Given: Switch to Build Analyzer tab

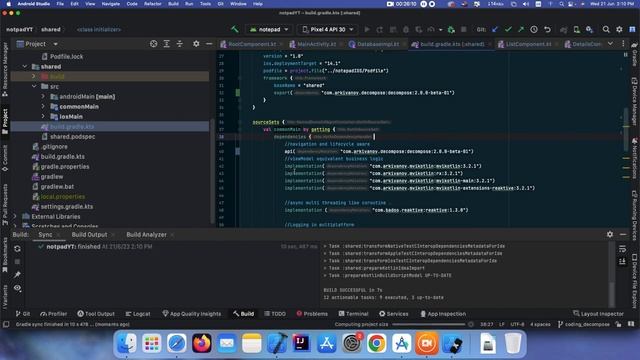Looking at the screenshot, I should coord(147,235).
